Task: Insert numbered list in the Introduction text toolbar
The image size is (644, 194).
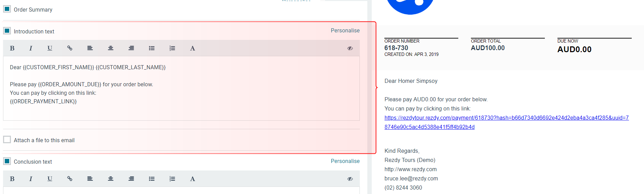Action: (x=172, y=48)
